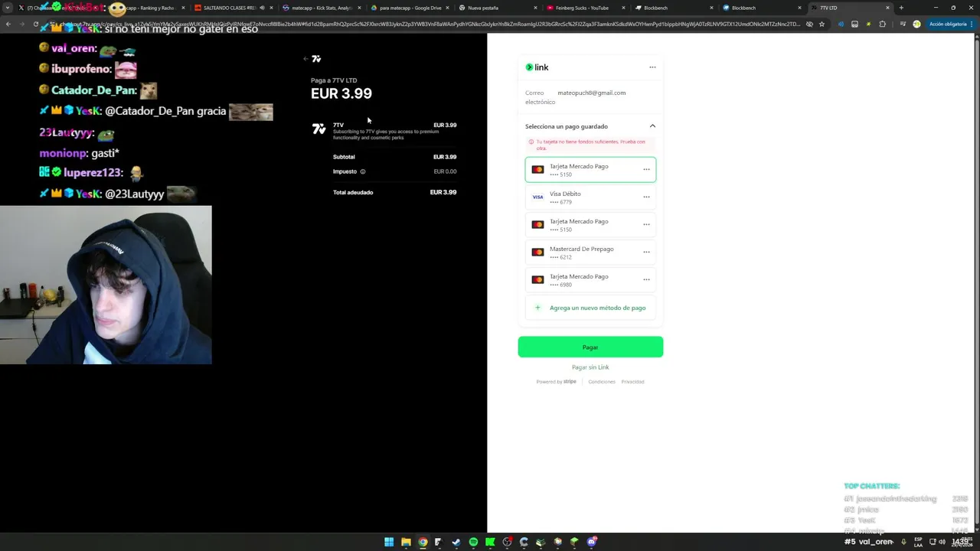Click the Subtotal label
The height and width of the screenshot is (551, 980).
344,157
